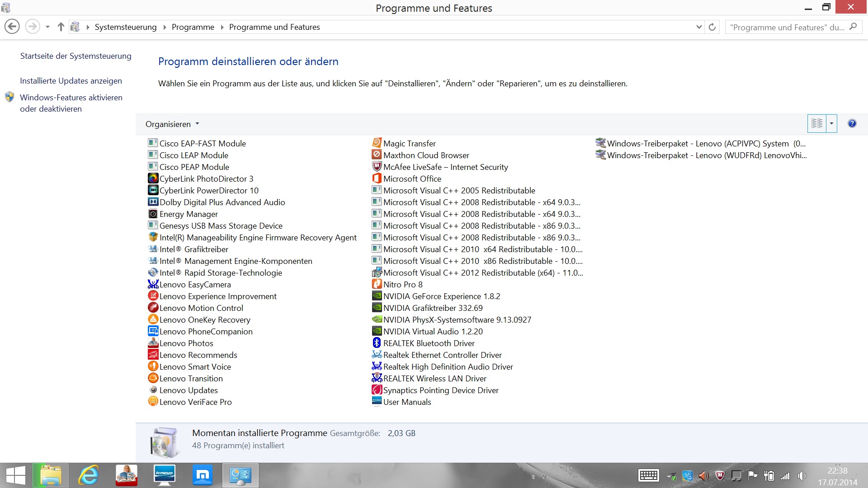The width and height of the screenshot is (868, 488).
Task: Select Lenovo Transition entry
Action: point(185,378)
